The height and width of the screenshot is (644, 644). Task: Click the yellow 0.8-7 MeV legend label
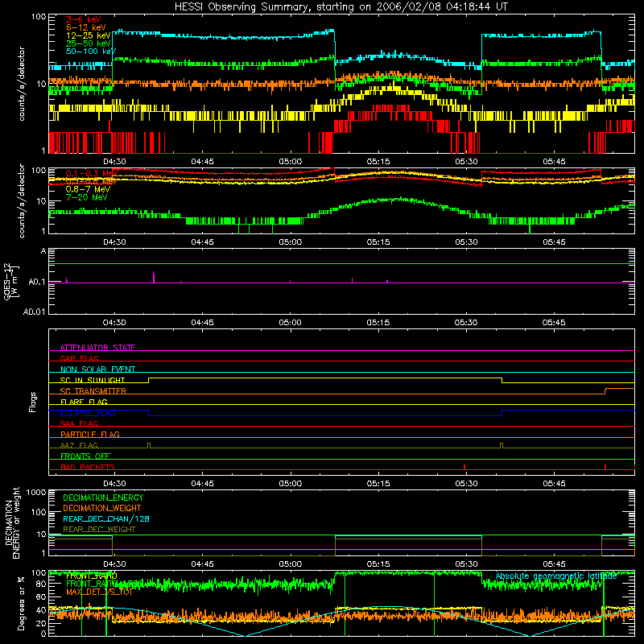(88, 189)
